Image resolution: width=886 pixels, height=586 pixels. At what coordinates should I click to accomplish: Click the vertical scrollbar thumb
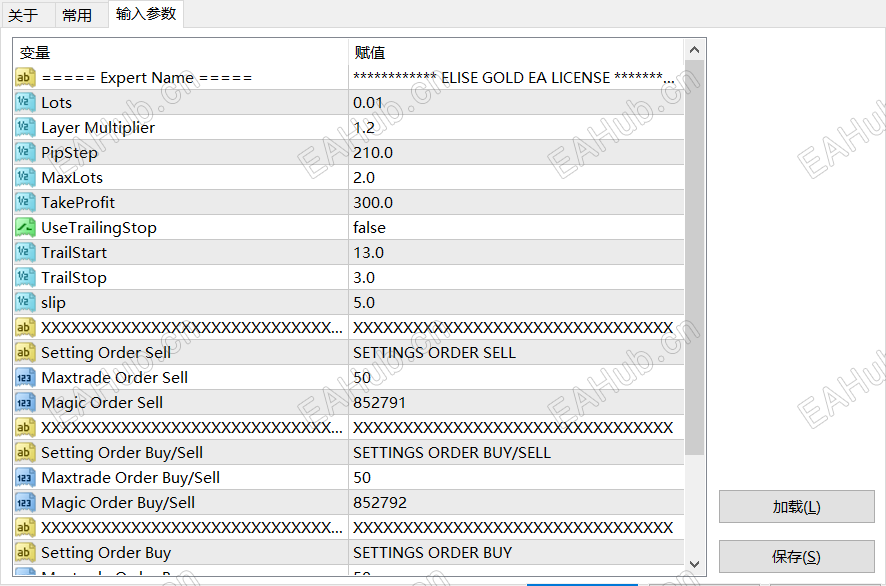(694, 258)
